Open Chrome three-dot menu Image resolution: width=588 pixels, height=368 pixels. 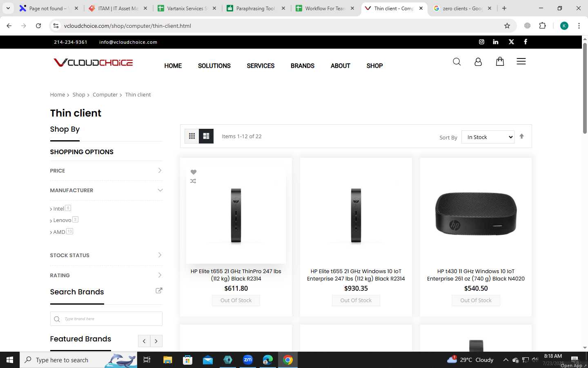[579, 26]
